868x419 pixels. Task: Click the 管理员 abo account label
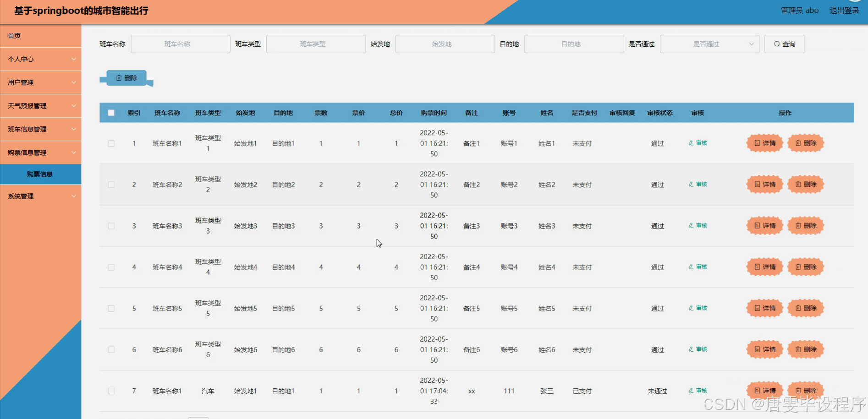(x=800, y=10)
